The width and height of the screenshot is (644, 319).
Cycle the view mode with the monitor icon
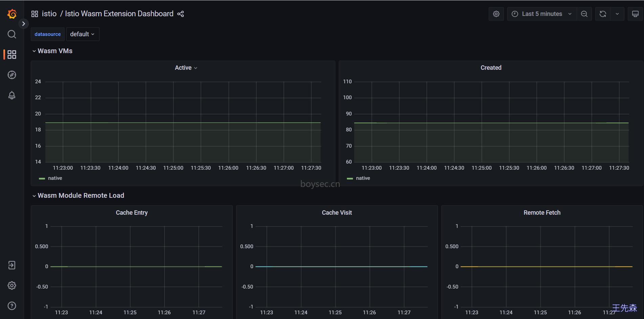[x=635, y=14]
